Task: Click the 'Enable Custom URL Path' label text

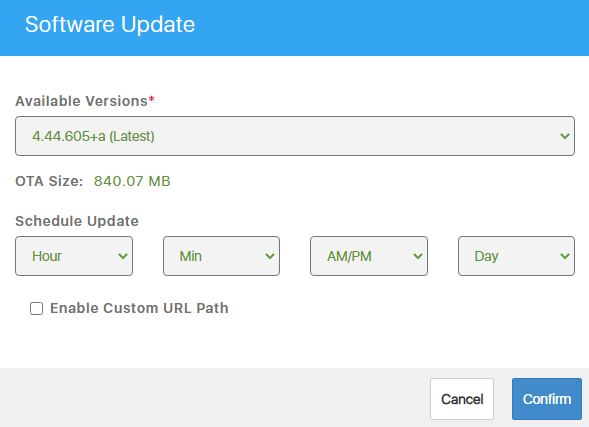Action: coord(139,308)
